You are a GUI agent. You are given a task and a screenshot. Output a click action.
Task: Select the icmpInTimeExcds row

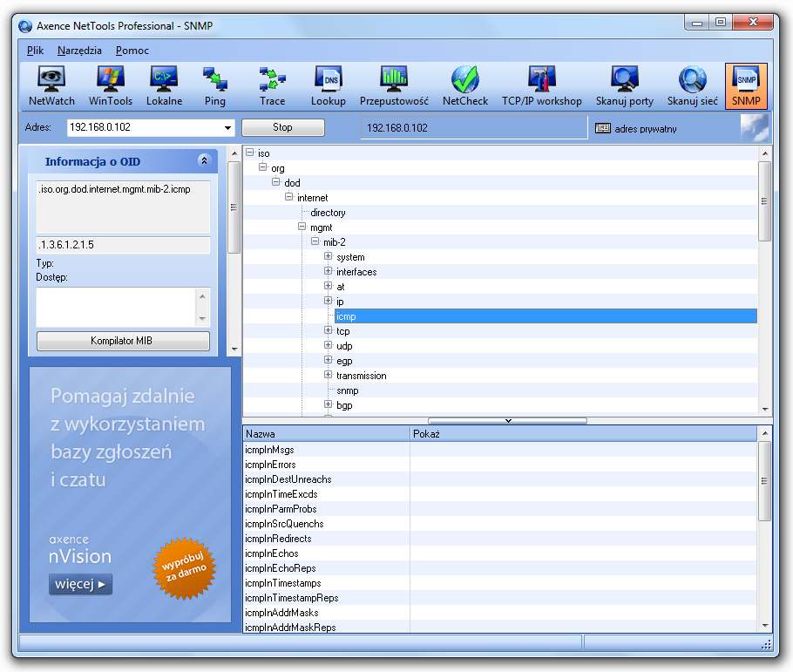coord(500,494)
